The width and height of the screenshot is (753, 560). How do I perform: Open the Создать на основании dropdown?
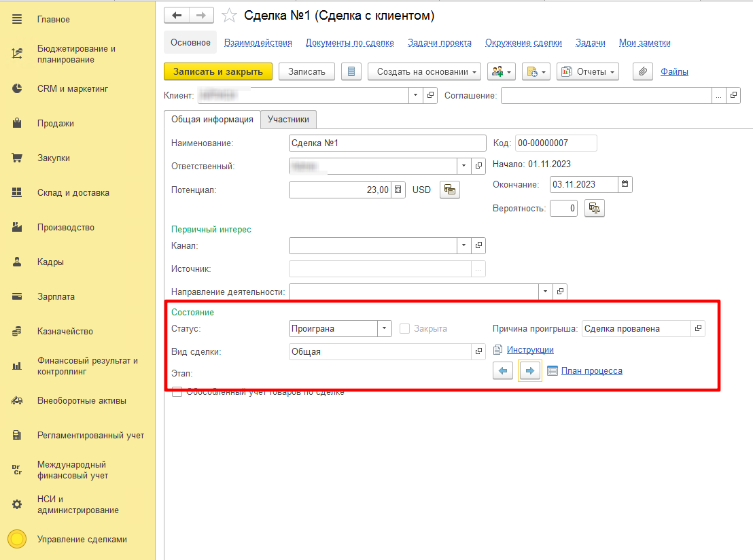(424, 71)
